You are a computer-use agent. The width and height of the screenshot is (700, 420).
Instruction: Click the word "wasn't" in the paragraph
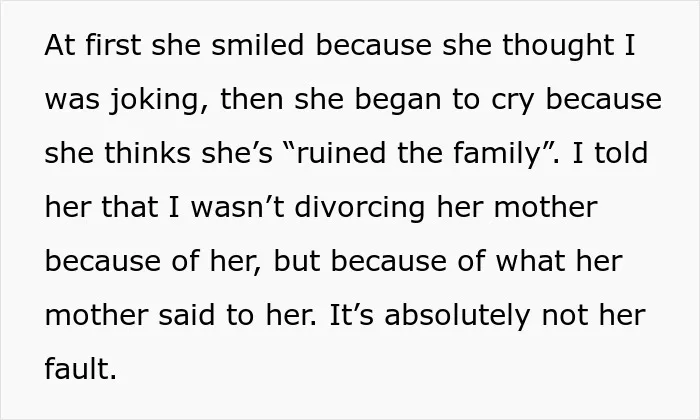[x=238, y=207]
